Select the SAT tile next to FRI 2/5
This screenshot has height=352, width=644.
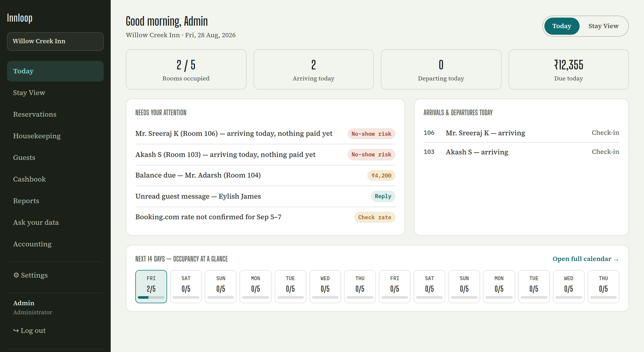point(186,287)
